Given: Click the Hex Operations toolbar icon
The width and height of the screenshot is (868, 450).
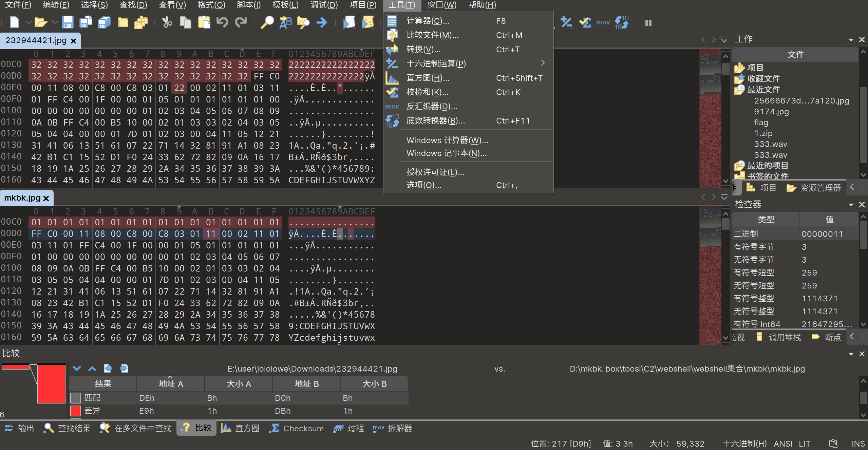Looking at the screenshot, I should [x=566, y=22].
